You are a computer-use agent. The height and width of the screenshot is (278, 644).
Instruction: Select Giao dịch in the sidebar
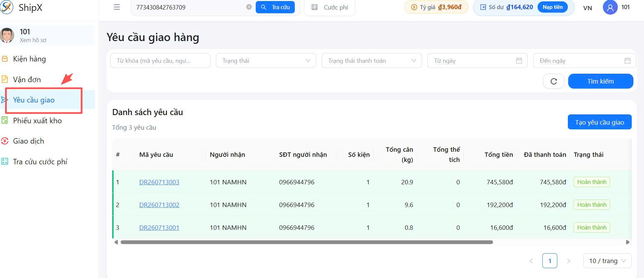tap(28, 141)
